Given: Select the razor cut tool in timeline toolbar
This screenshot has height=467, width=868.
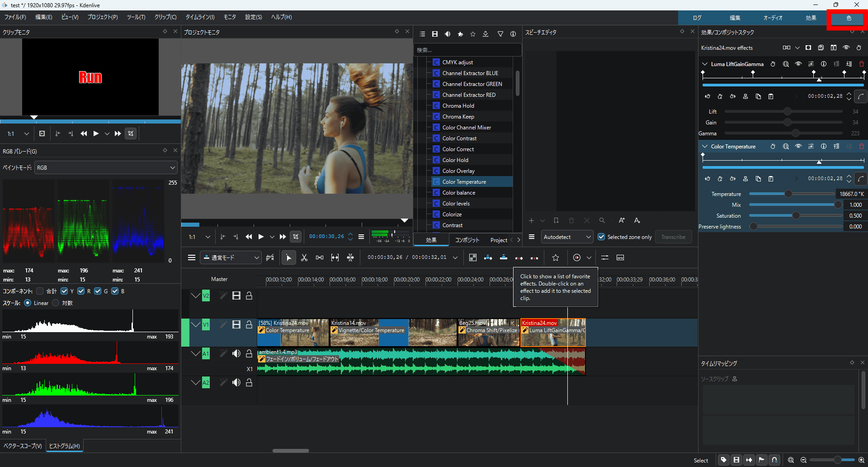Looking at the screenshot, I should click(304, 257).
